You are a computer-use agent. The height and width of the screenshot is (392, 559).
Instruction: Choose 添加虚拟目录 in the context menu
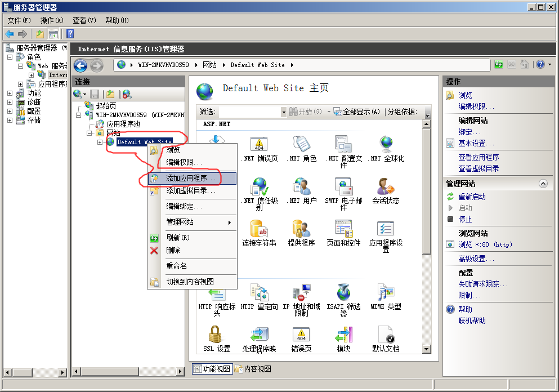coord(191,191)
